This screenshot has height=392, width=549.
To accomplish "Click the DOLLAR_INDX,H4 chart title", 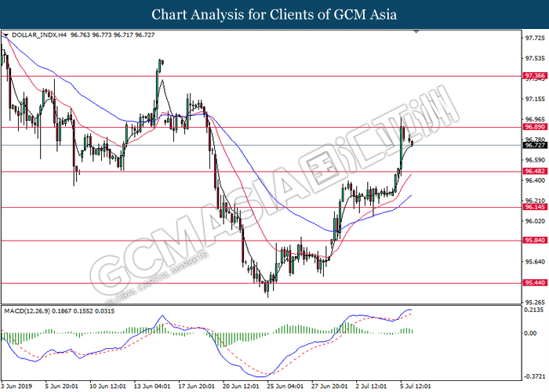I will click(x=39, y=35).
